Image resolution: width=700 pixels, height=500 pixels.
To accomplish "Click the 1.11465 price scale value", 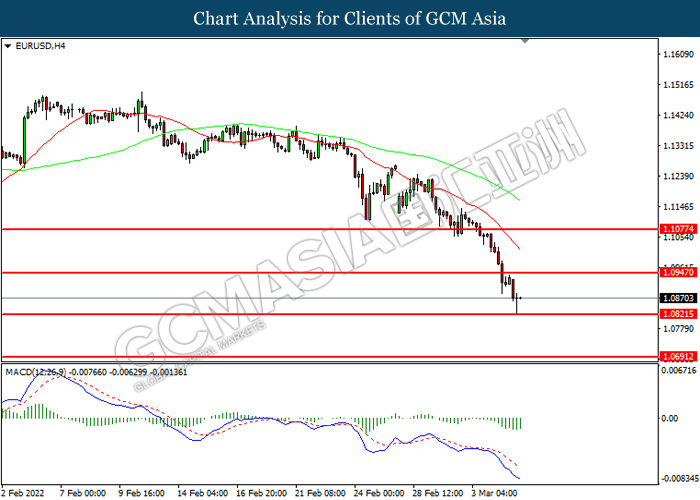I will tap(679, 207).
